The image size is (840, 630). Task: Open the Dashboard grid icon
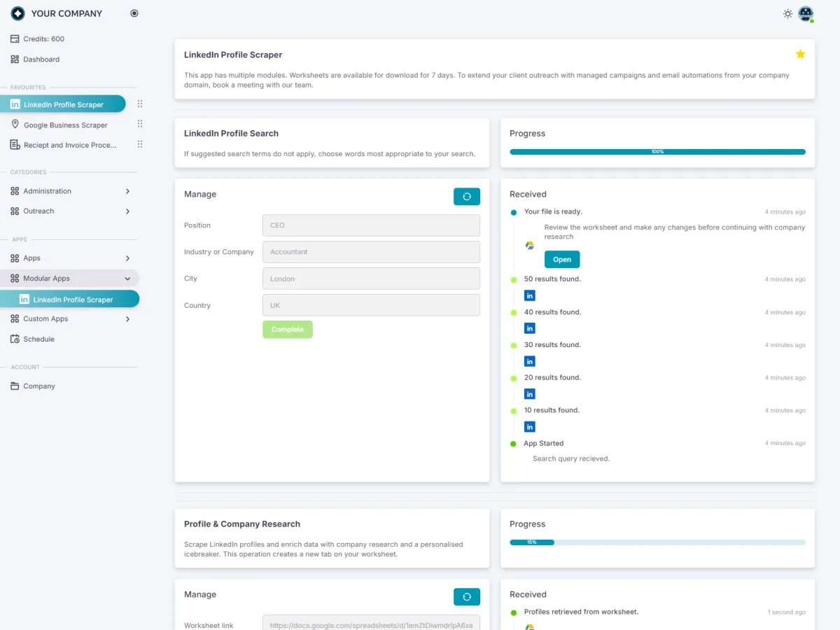pos(15,59)
